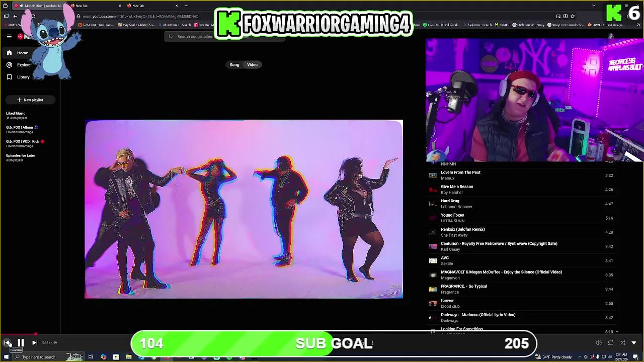Open the hamburger guide menu

coord(9,36)
